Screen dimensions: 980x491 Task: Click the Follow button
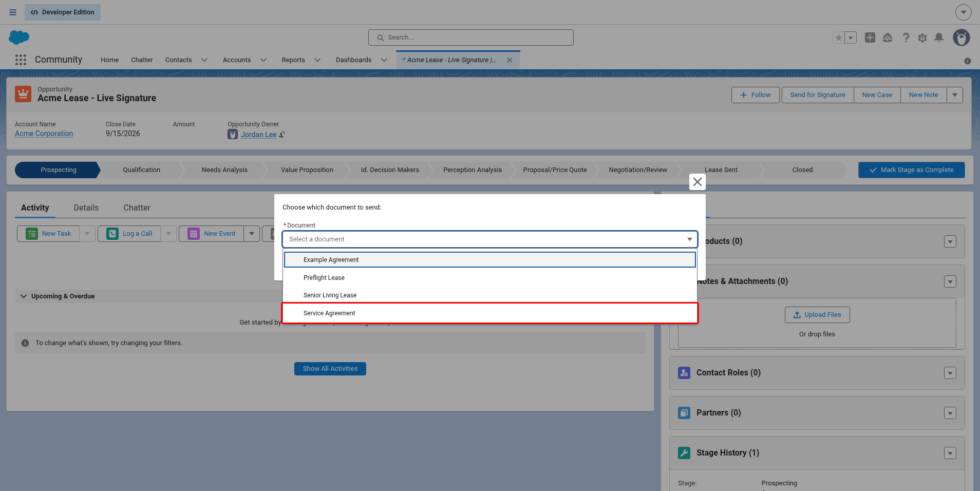tap(756, 95)
